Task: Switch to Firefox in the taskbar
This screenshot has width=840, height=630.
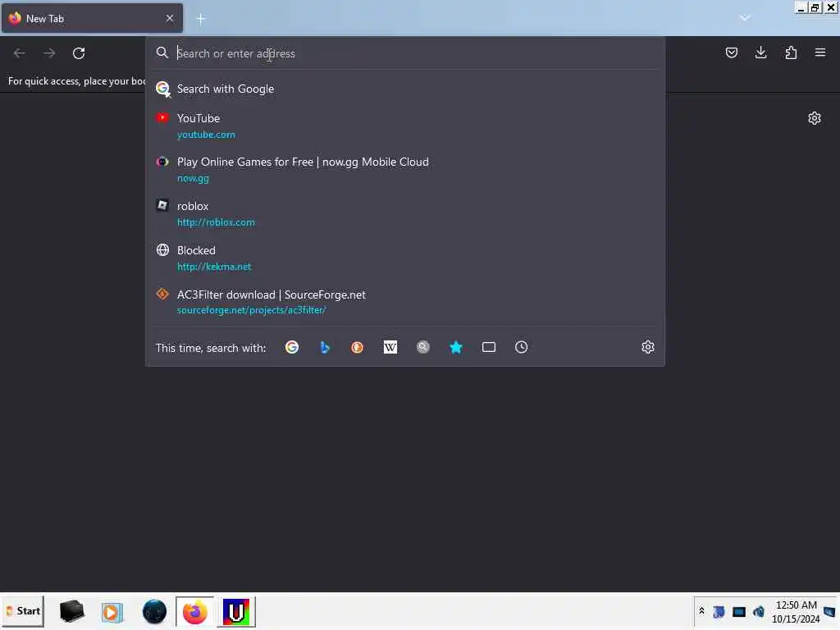Action: (x=195, y=611)
